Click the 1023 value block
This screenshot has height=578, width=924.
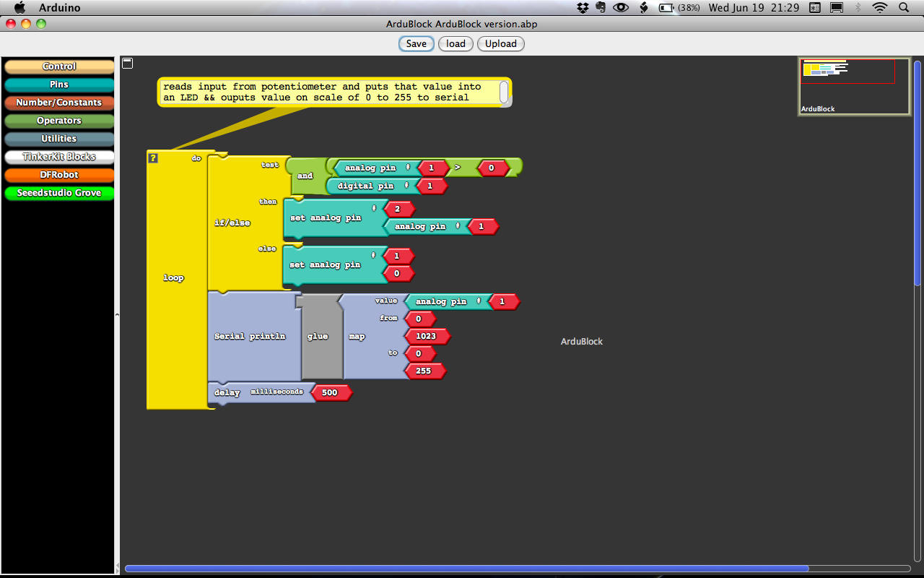(x=427, y=336)
